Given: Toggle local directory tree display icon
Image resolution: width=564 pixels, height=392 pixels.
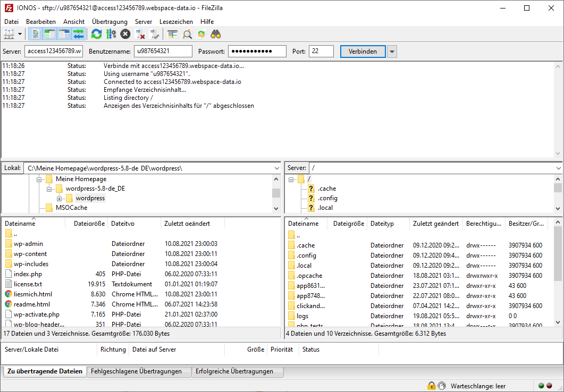Looking at the screenshot, I should click(x=49, y=34).
